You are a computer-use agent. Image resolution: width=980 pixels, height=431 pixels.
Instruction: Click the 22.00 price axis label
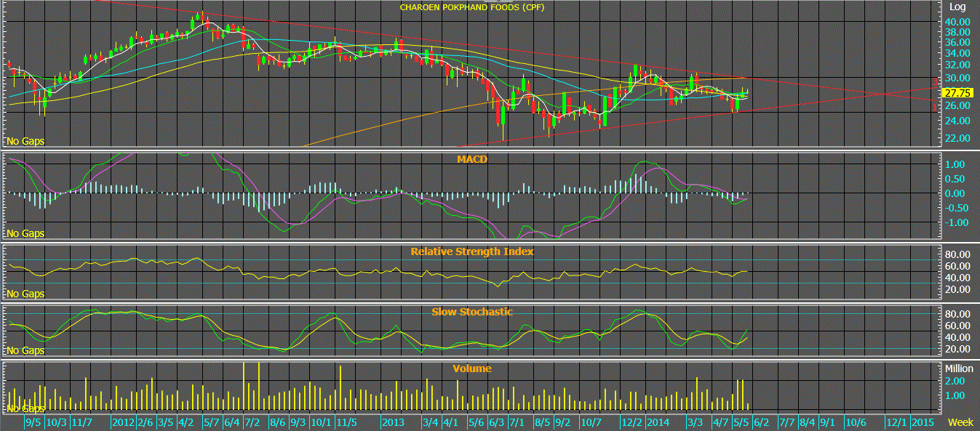[957, 137]
